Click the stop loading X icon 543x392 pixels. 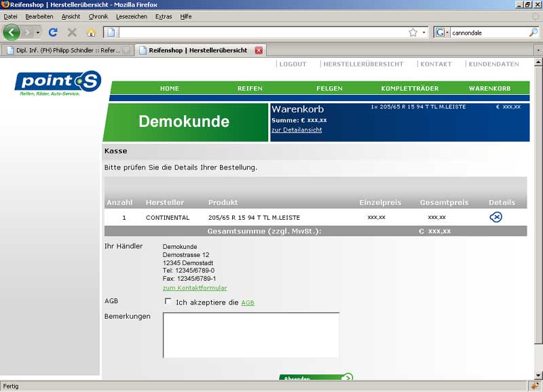coord(72,32)
